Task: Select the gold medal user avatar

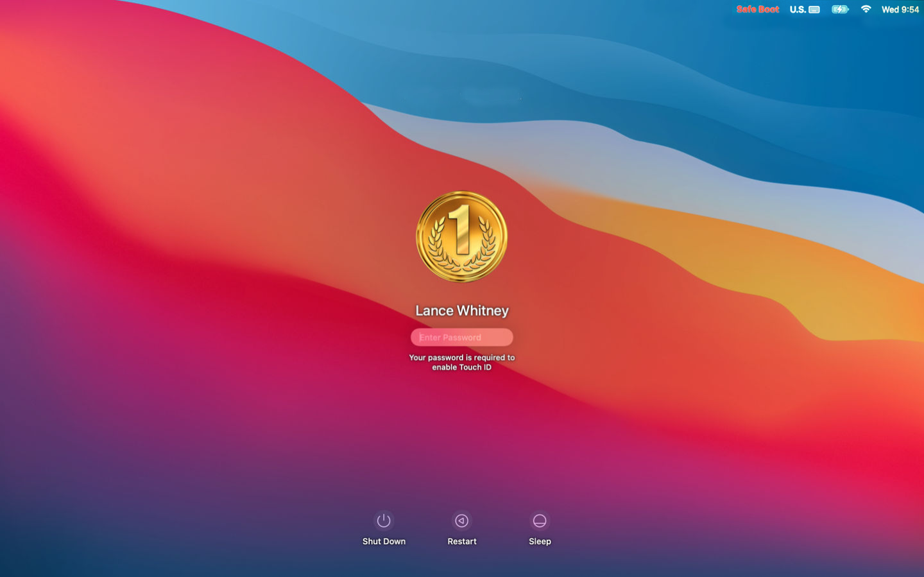Action: coord(462,236)
